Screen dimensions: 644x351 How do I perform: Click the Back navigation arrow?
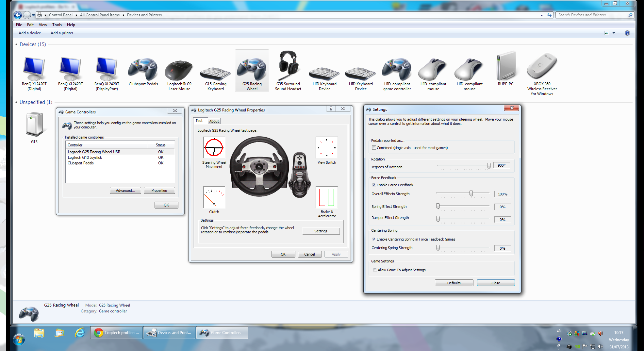point(18,15)
